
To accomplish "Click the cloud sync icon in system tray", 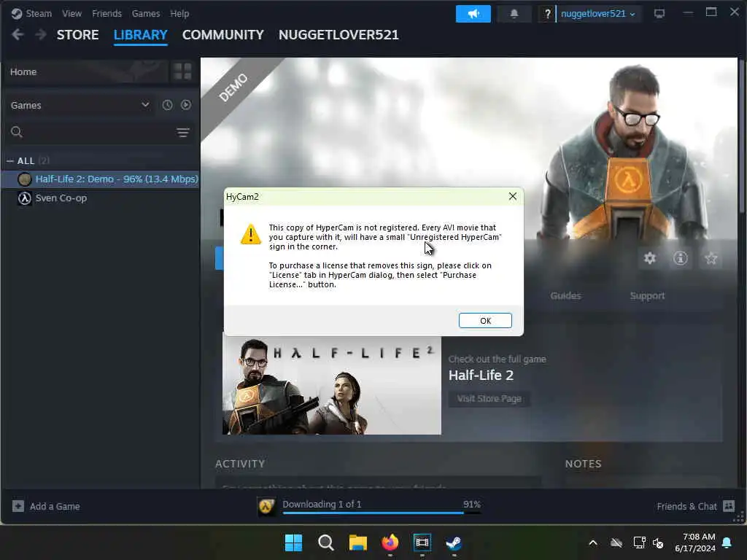I will point(616,542).
